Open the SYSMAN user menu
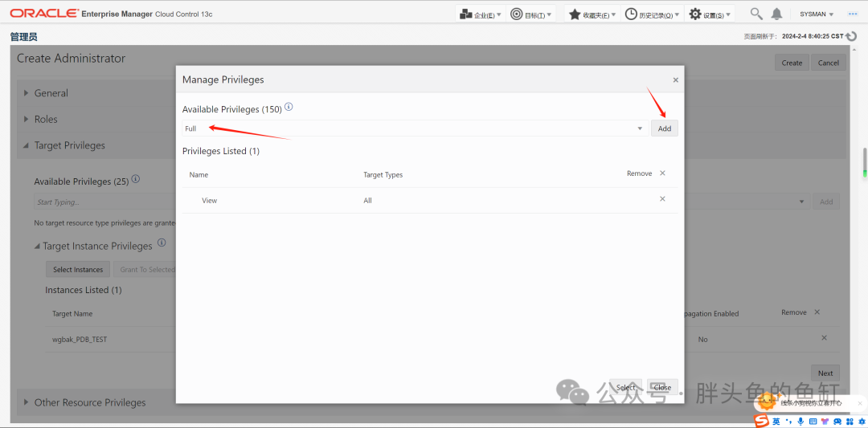 [817, 14]
